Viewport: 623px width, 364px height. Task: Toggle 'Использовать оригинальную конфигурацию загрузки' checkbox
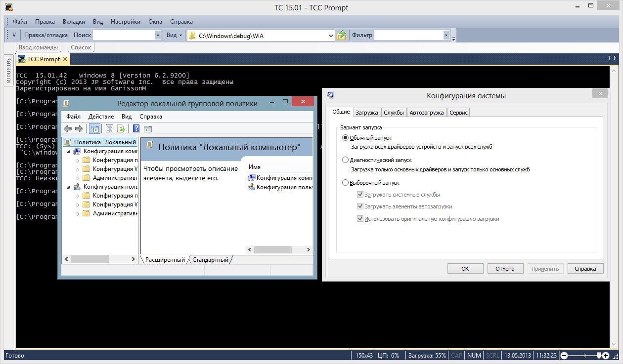360,218
